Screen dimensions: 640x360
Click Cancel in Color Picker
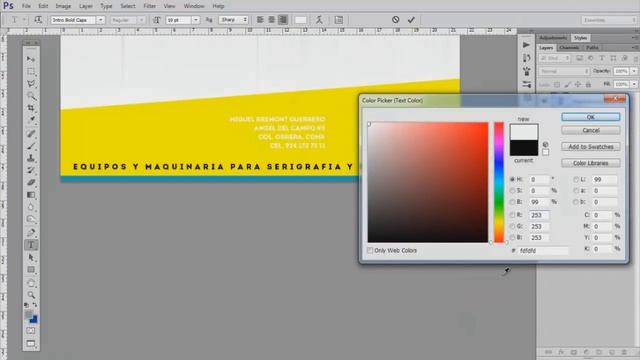[591, 130]
